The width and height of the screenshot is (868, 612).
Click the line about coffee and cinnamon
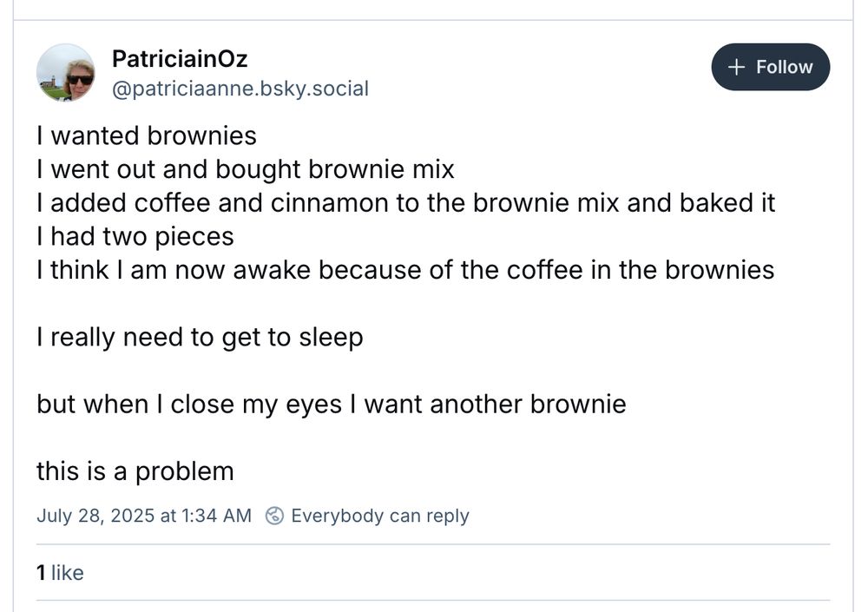click(x=405, y=203)
